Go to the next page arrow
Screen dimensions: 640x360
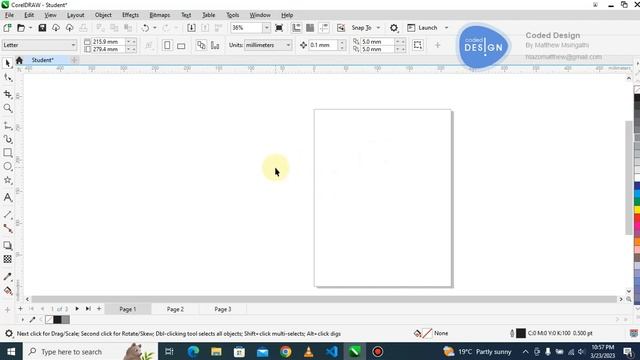(77, 309)
